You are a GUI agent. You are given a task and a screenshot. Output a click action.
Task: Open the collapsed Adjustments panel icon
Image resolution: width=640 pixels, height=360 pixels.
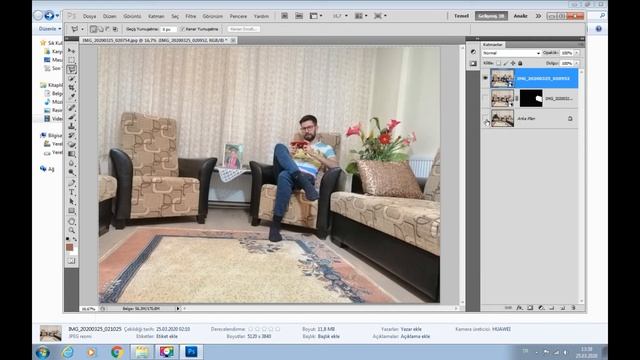(473, 52)
